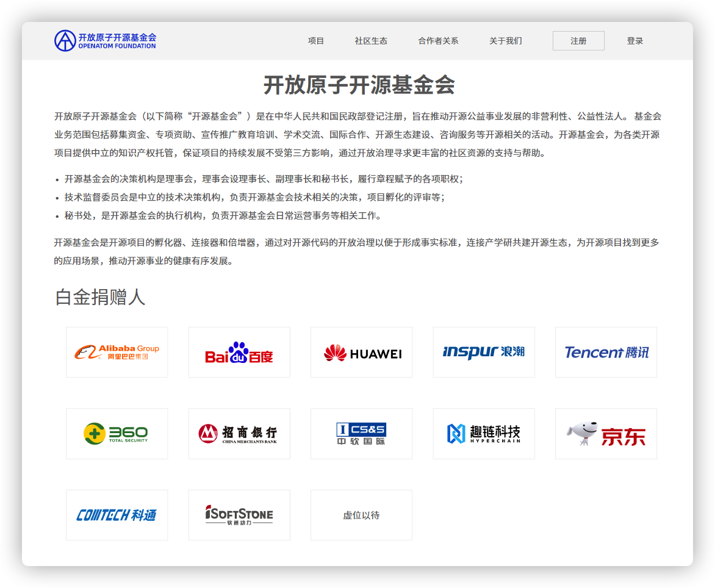715x588 pixels.
Task: Click the 京东 JD.com logo
Action: [605, 433]
